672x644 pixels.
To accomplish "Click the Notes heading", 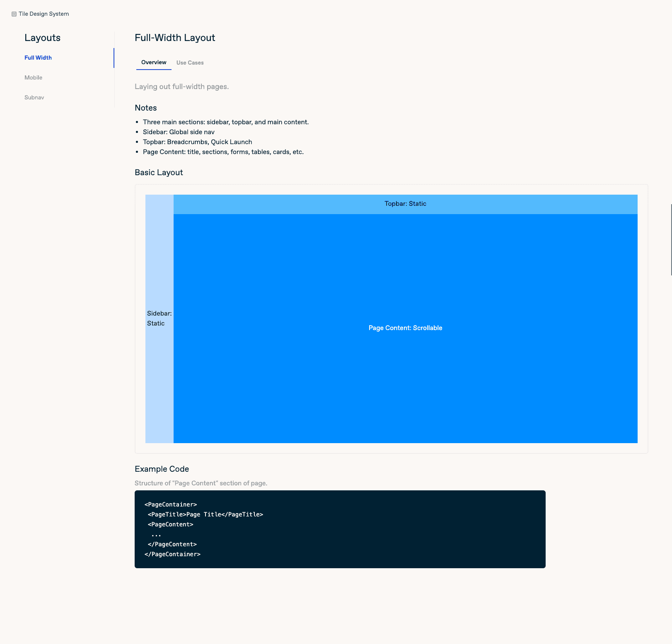I will 146,108.
